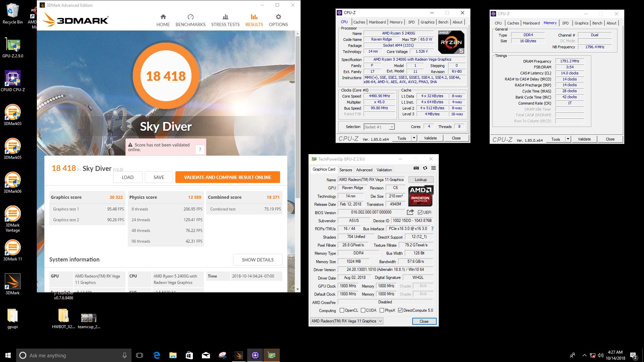This screenshot has width=644, height=362.
Task: Toggle the PhysX checkbox in GPU-Z
Action: (x=382, y=310)
